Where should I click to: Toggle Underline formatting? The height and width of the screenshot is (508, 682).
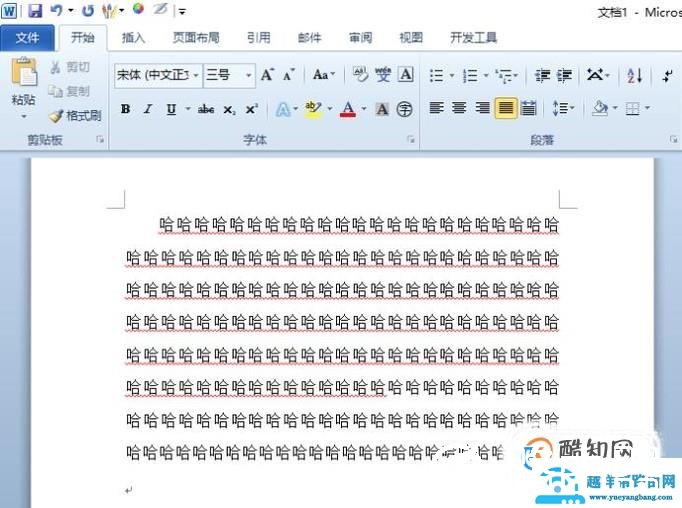click(171, 110)
